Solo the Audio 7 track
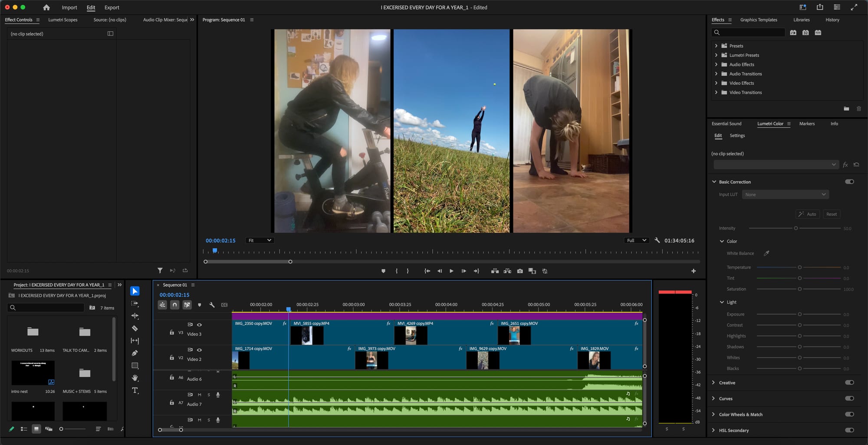The image size is (868, 445). pyautogui.click(x=209, y=395)
